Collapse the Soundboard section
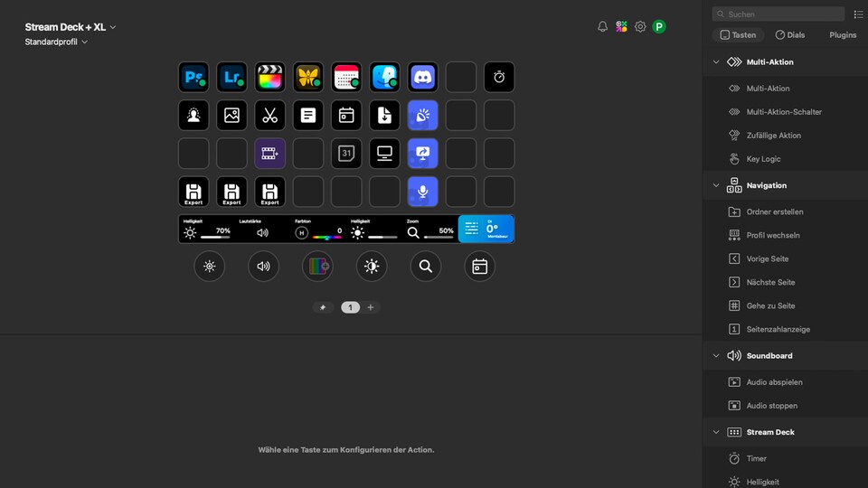This screenshot has height=488, width=868. [716, 356]
